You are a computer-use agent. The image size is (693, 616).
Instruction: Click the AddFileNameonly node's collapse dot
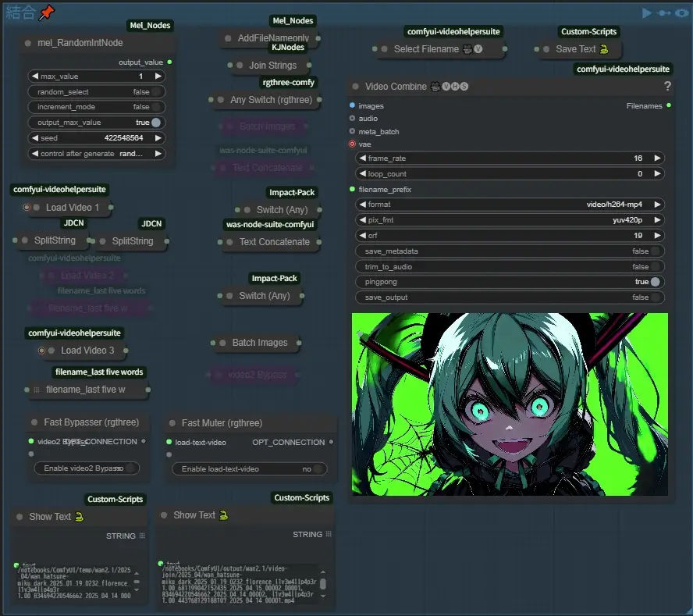click(228, 38)
